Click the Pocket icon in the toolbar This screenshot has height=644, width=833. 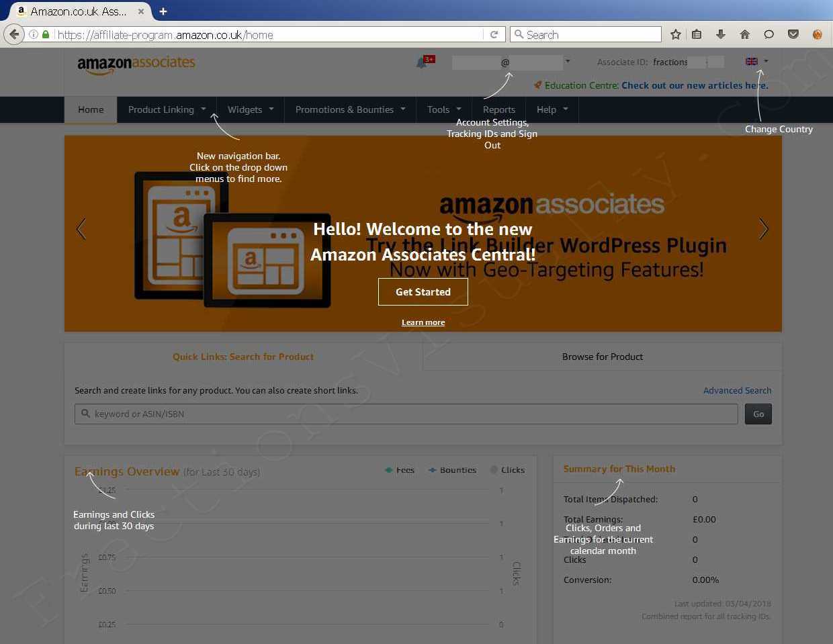click(x=793, y=34)
